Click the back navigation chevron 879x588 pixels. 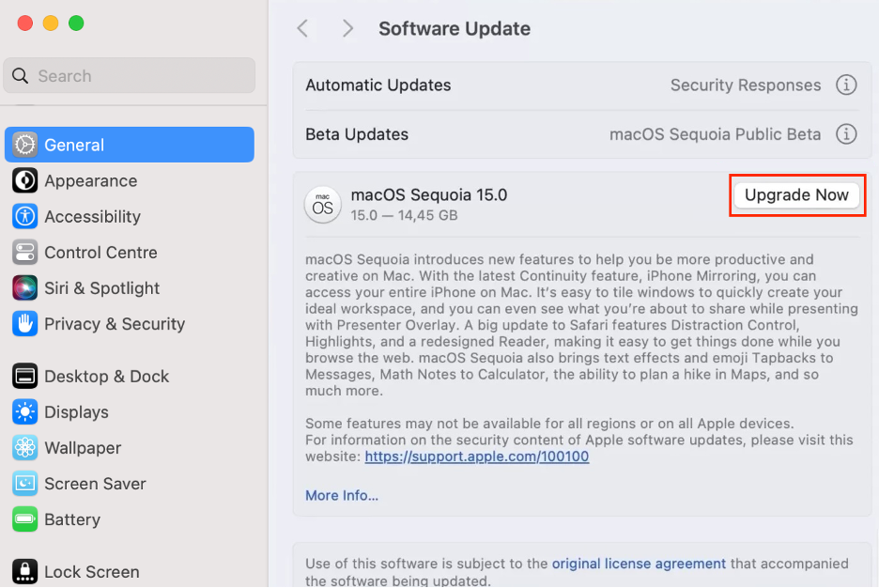[x=302, y=28]
